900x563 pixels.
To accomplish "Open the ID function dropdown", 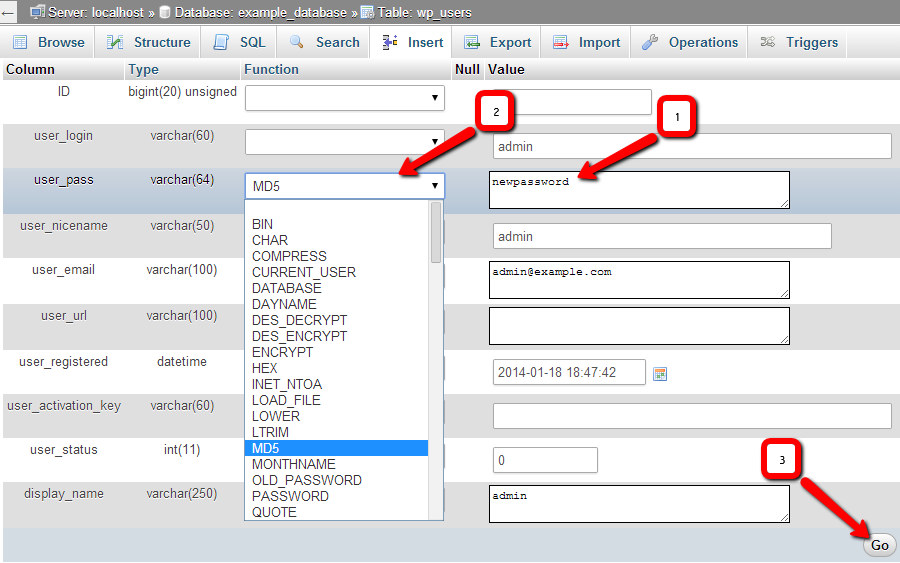I will click(344, 98).
